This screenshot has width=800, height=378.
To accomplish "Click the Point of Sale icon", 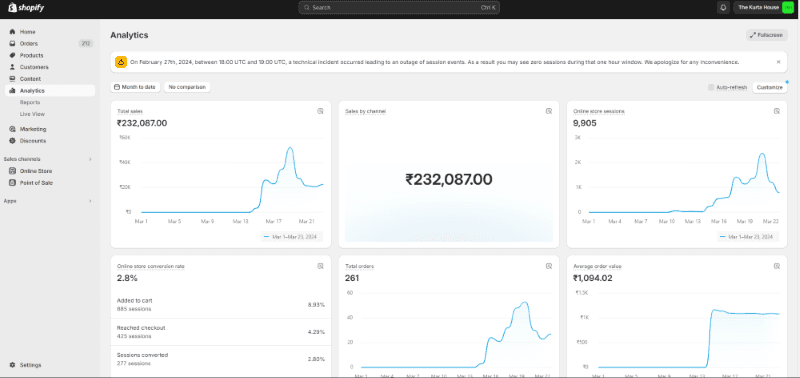I will coord(12,183).
